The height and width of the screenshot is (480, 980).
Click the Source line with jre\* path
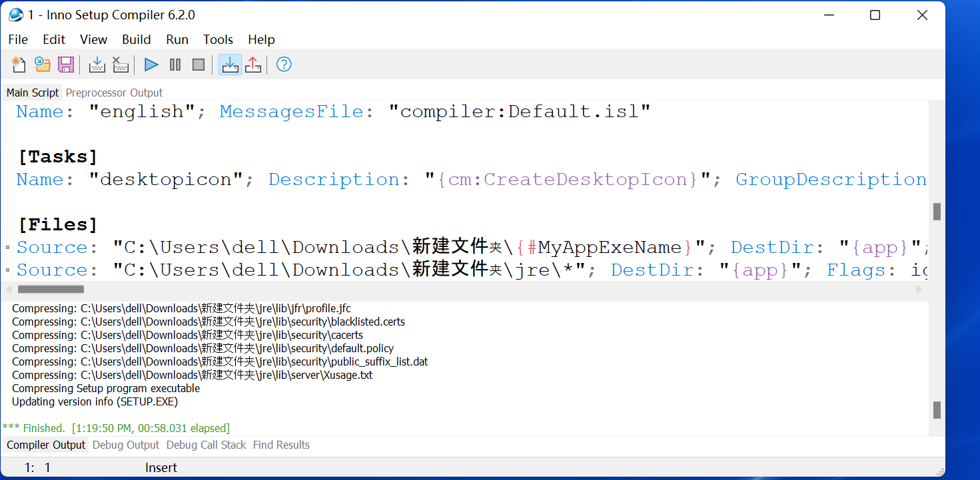pos(471,270)
